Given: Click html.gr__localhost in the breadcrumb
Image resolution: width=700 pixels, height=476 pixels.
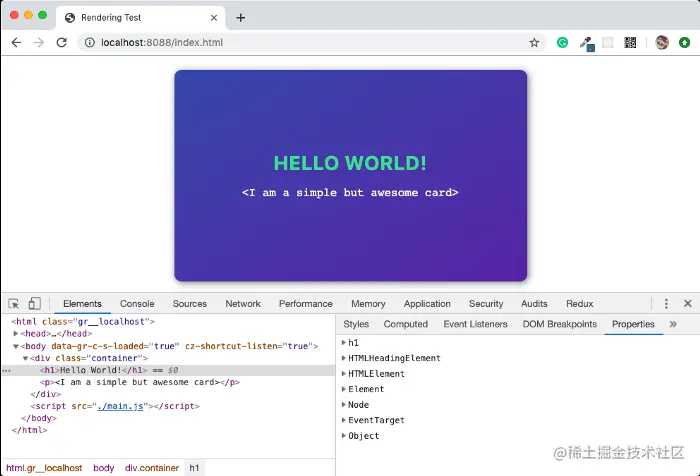Looking at the screenshot, I should point(44,468).
